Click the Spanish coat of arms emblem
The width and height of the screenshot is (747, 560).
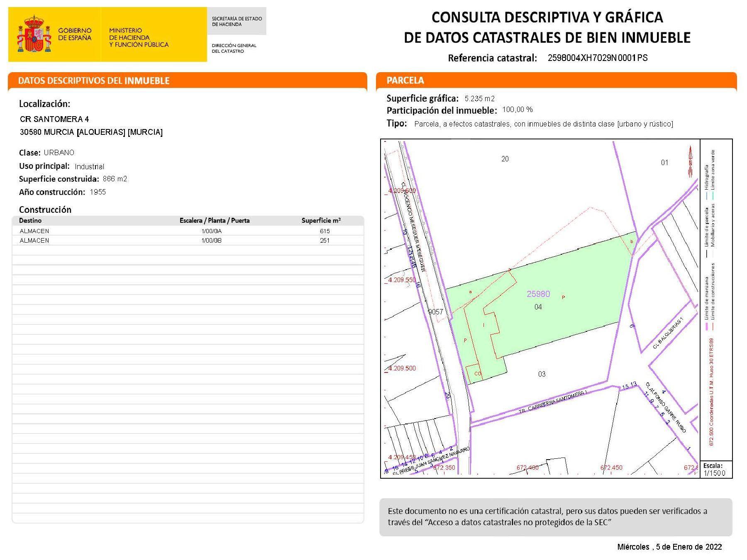34,34
